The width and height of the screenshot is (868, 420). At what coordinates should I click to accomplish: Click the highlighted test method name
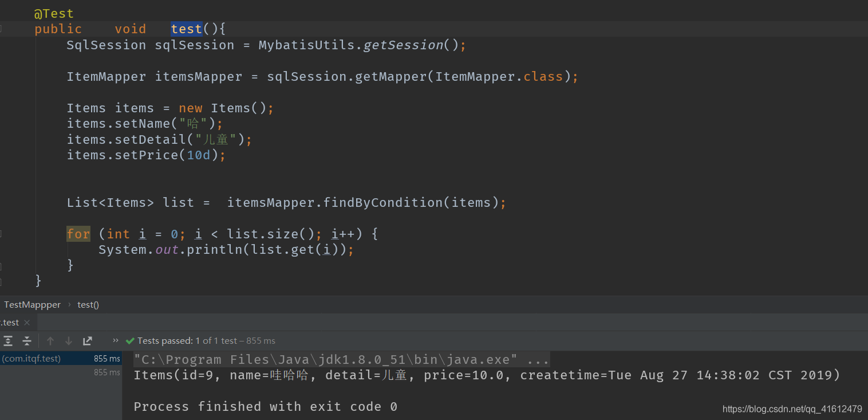[187, 29]
